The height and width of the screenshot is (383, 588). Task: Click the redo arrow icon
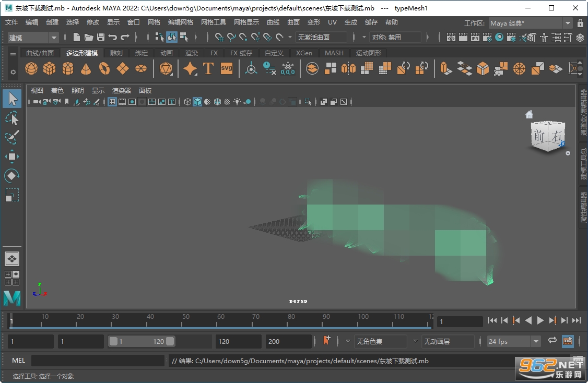point(125,37)
